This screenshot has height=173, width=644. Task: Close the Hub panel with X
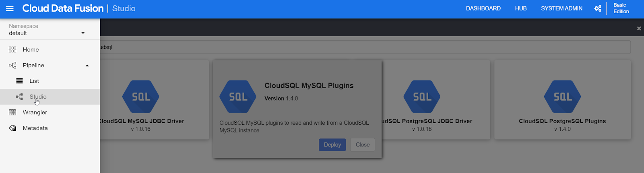coord(639,28)
